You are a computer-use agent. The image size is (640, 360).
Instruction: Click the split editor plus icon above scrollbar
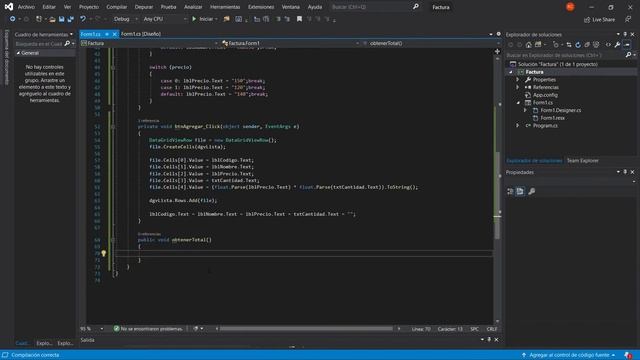[x=497, y=51]
